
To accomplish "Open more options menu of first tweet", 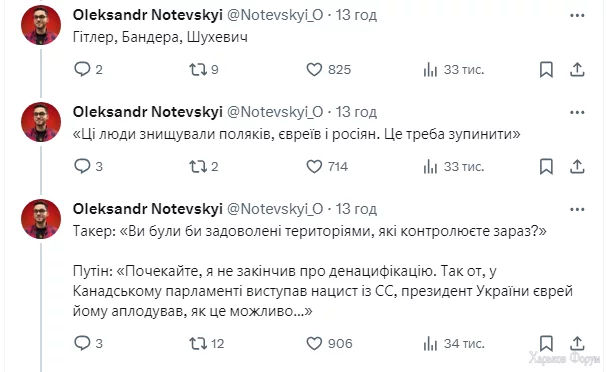I will [x=577, y=15].
